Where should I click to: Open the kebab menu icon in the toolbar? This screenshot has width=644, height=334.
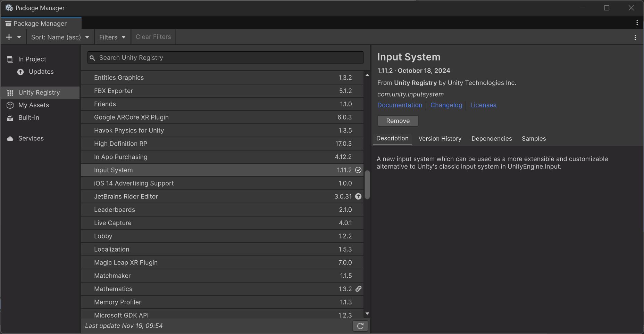[x=635, y=37]
